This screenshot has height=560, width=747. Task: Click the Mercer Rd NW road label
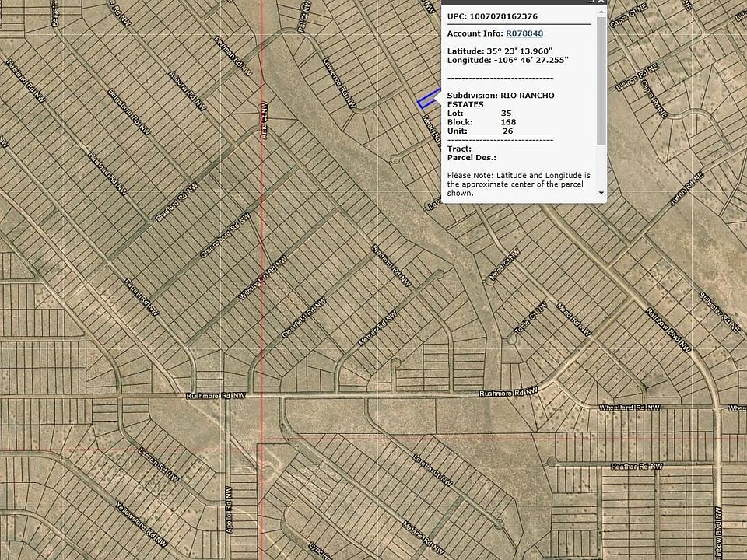[x=377, y=329]
